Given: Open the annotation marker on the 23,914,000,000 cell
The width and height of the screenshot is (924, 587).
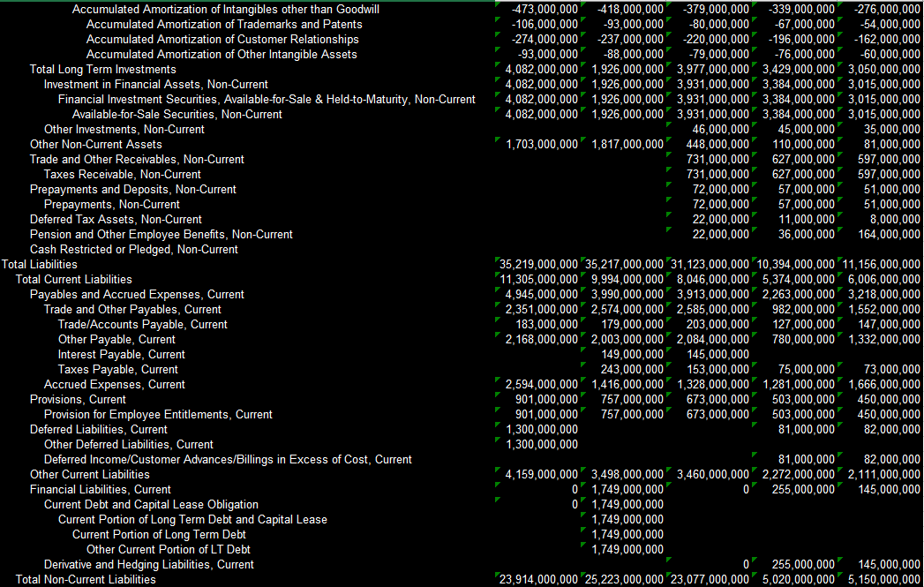Looking at the screenshot, I should tap(498, 575).
